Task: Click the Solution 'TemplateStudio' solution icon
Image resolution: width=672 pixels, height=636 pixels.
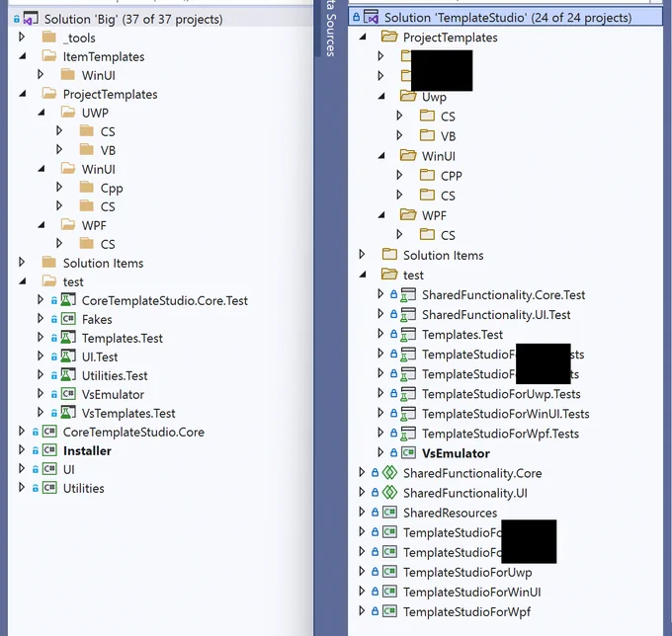Action: click(x=371, y=17)
